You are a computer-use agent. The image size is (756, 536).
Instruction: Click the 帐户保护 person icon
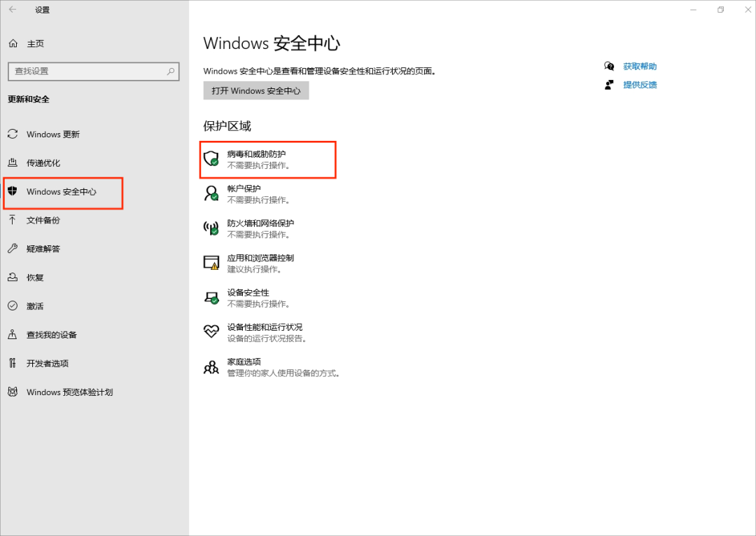tap(211, 193)
